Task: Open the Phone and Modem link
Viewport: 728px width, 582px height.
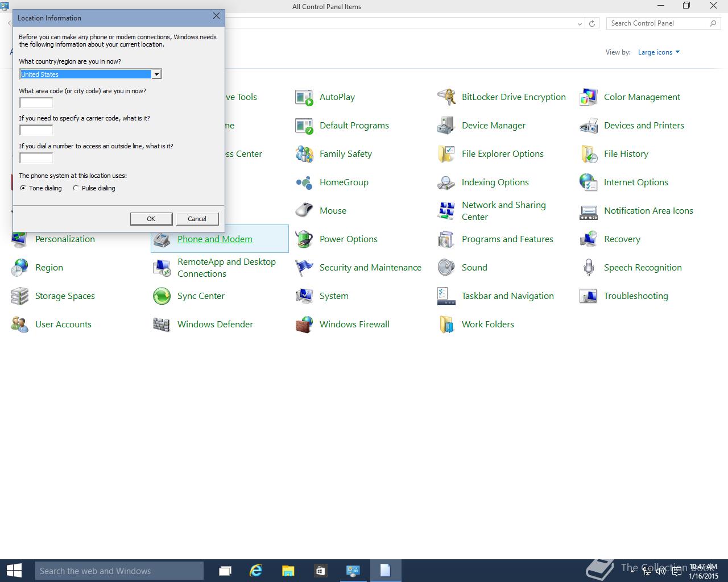Action: click(x=215, y=239)
